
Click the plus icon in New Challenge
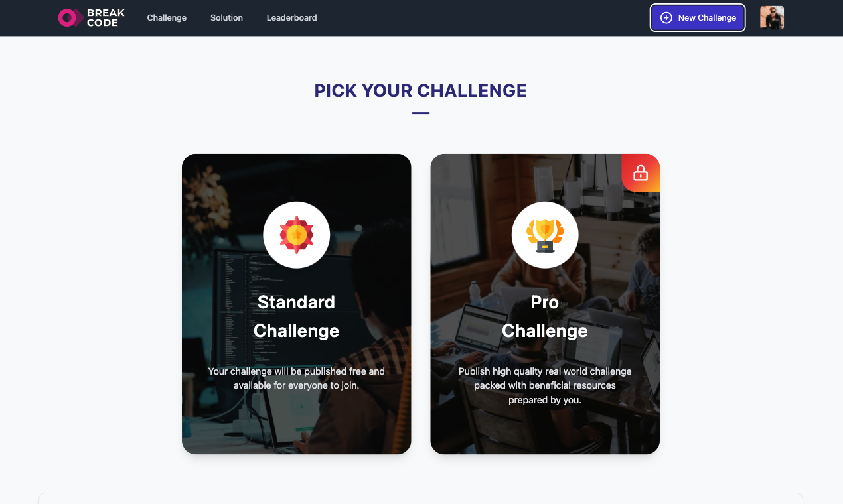pyautogui.click(x=666, y=18)
